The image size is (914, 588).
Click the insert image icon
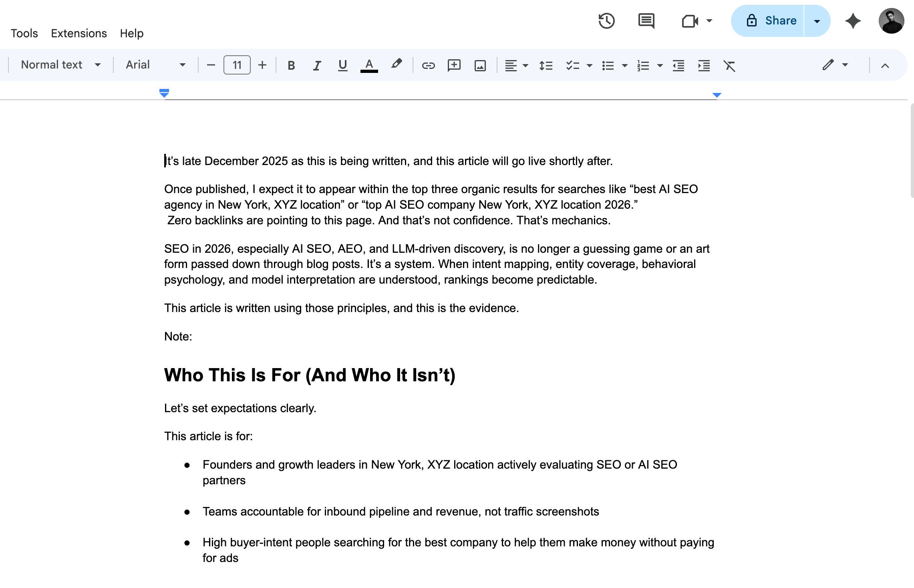(480, 65)
